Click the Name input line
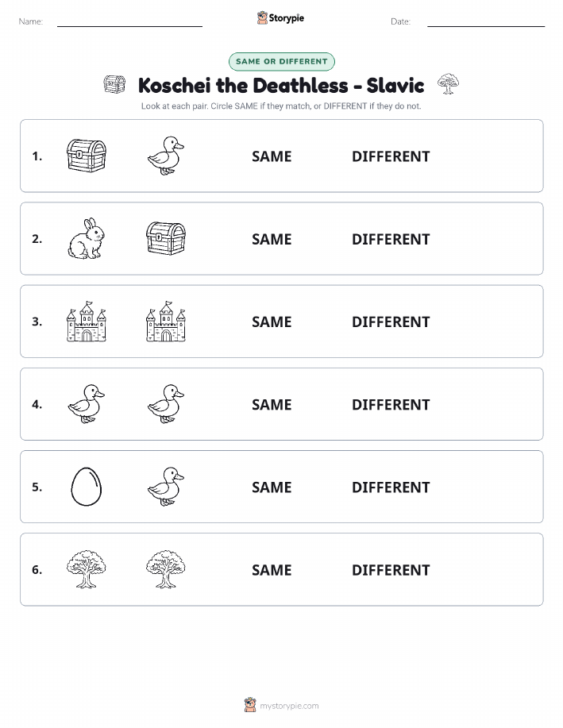This screenshot has width=563, height=728. (x=129, y=22)
